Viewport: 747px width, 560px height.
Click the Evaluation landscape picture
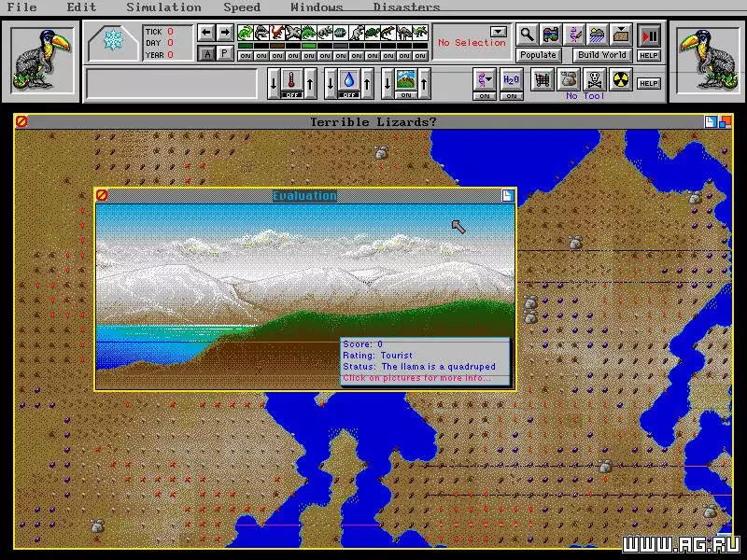[280, 280]
